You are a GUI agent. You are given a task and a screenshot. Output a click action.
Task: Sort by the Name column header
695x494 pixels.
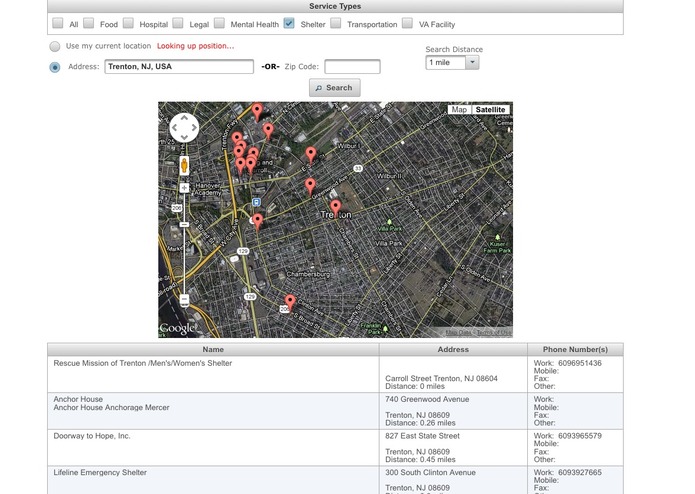click(x=213, y=350)
